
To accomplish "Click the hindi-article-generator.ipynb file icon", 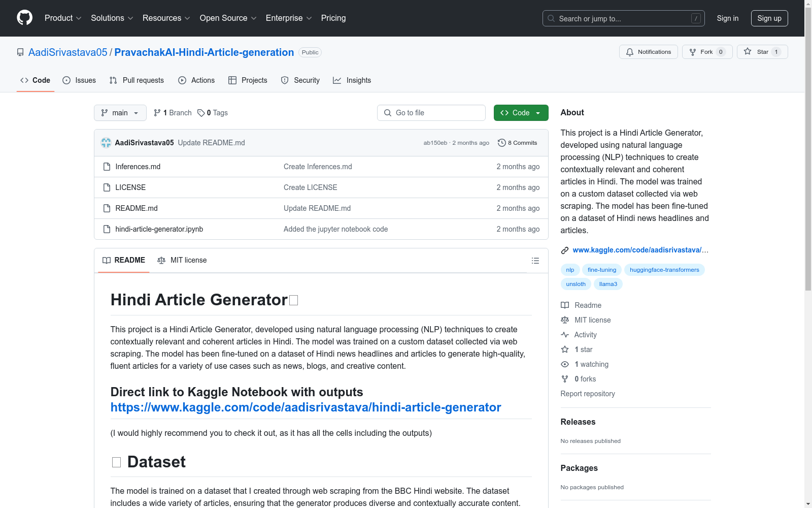I will point(107,229).
